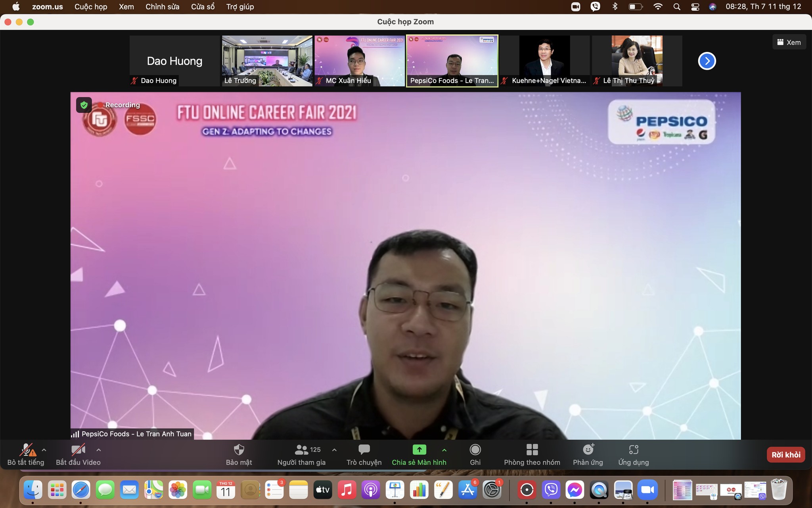812x508 pixels.
Task: Click green encryption shield icon
Action: 84,105
